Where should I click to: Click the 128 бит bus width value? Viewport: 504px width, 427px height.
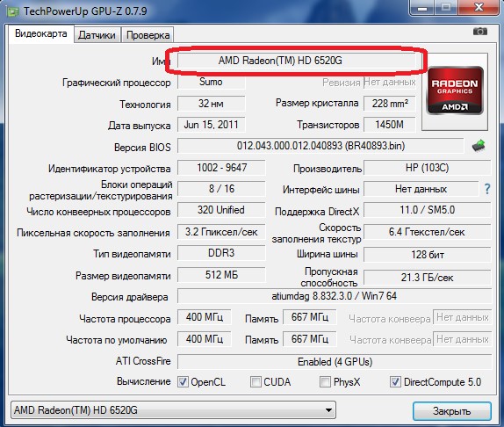pos(428,255)
